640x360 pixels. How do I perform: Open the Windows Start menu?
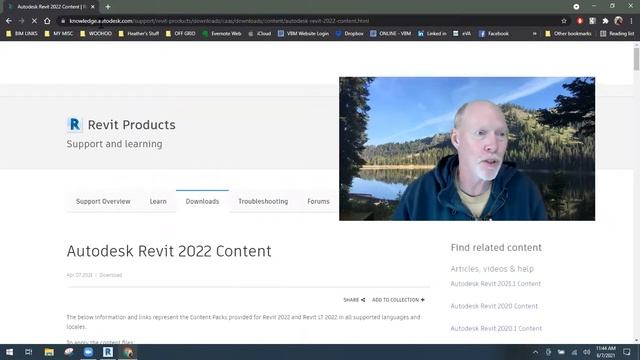tap(9, 352)
